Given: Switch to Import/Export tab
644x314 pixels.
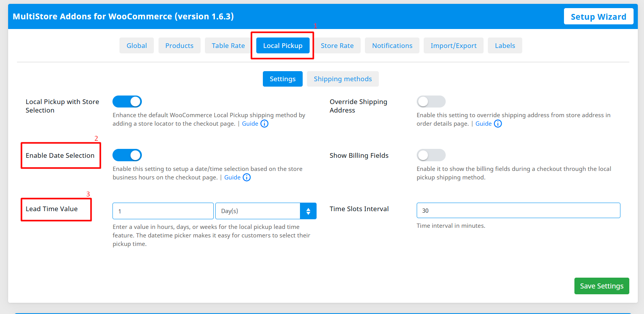Looking at the screenshot, I should (453, 46).
